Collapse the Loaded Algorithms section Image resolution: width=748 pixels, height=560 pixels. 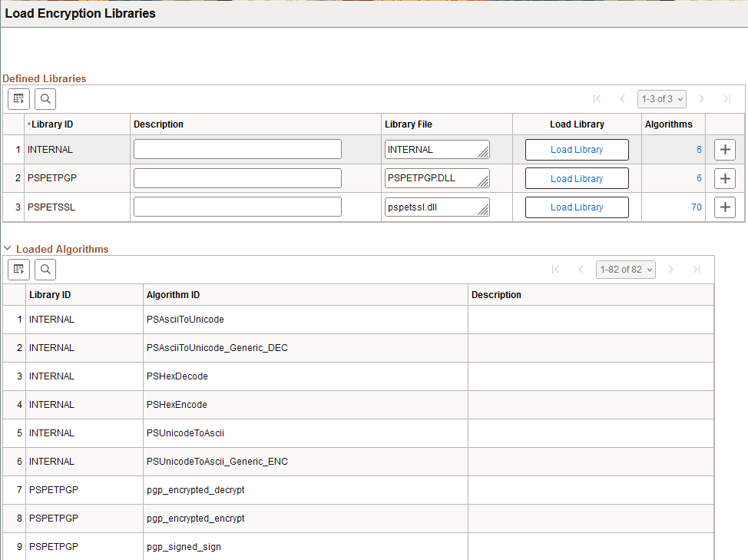pyautogui.click(x=8, y=249)
